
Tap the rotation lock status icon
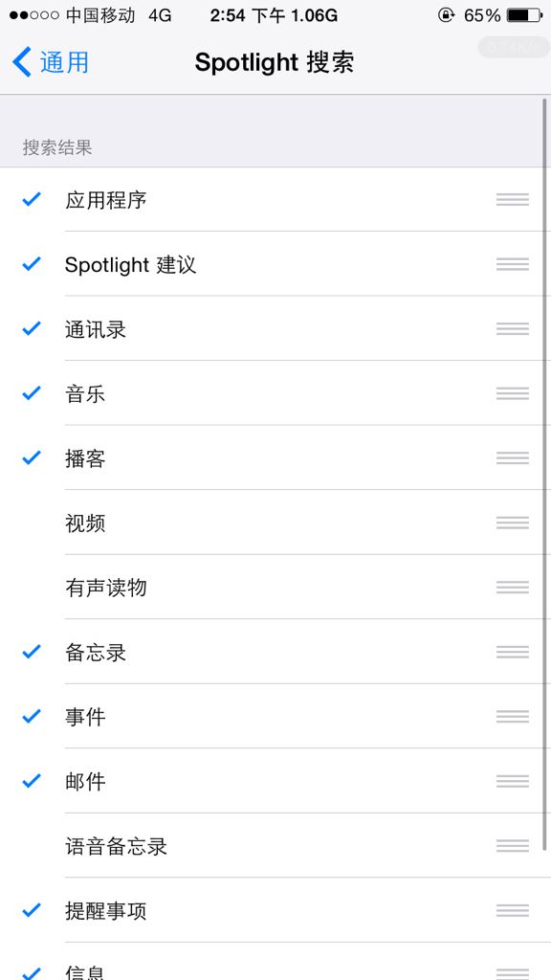coord(446,15)
